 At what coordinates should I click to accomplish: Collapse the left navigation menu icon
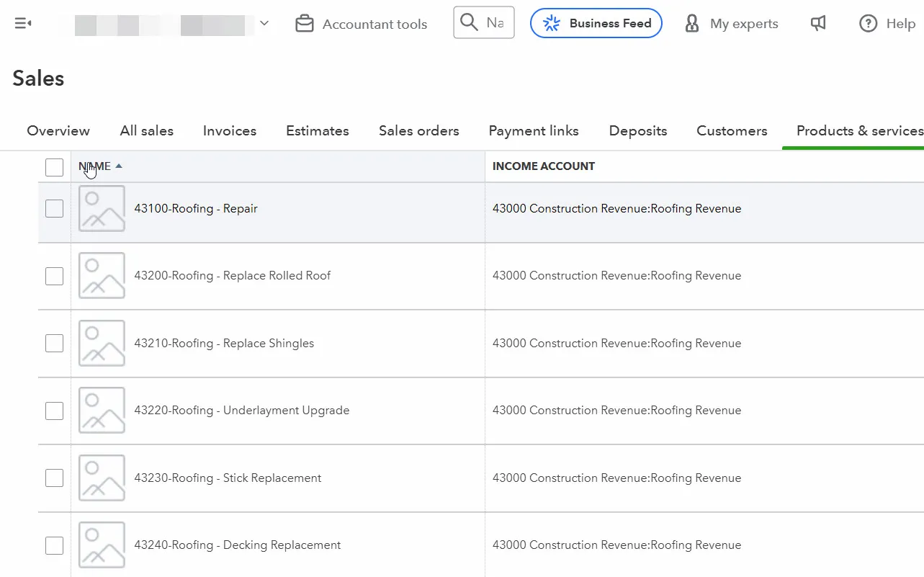pyautogui.click(x=23, y=24)
